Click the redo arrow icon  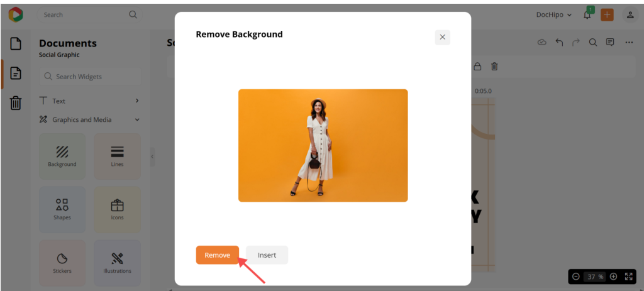point(576,42)
